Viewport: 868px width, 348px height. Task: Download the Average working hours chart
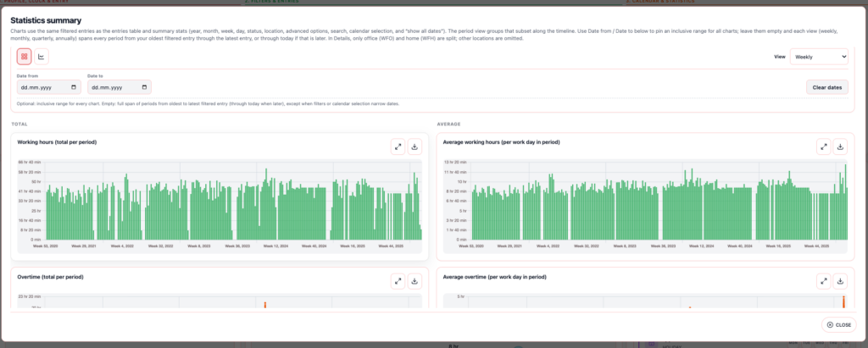[x=840, y=146]
